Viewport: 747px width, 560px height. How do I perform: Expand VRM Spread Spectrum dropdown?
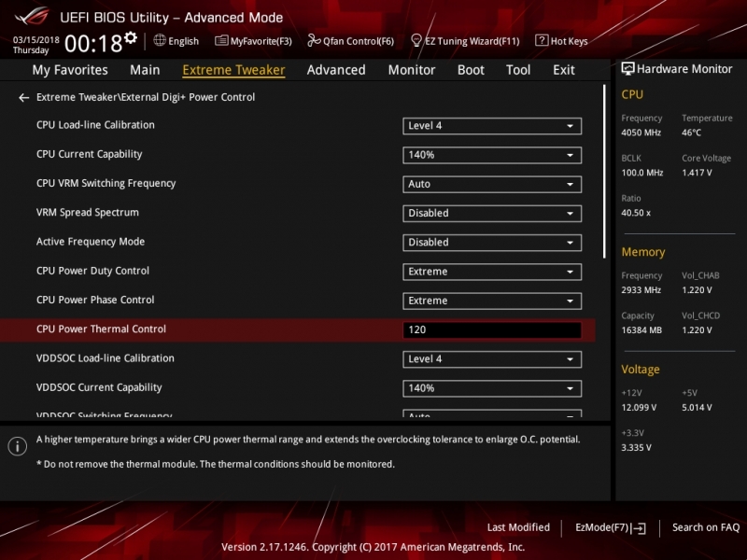(492, 213)
